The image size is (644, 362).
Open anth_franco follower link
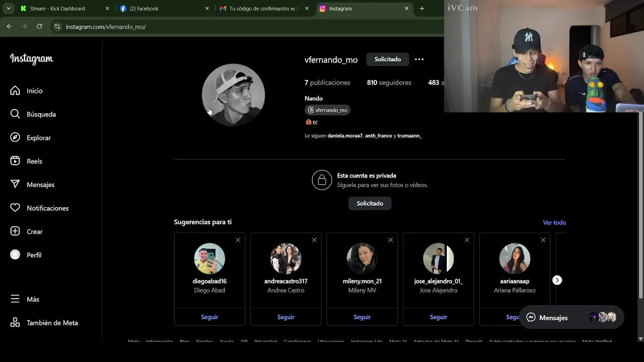[378, 136]
